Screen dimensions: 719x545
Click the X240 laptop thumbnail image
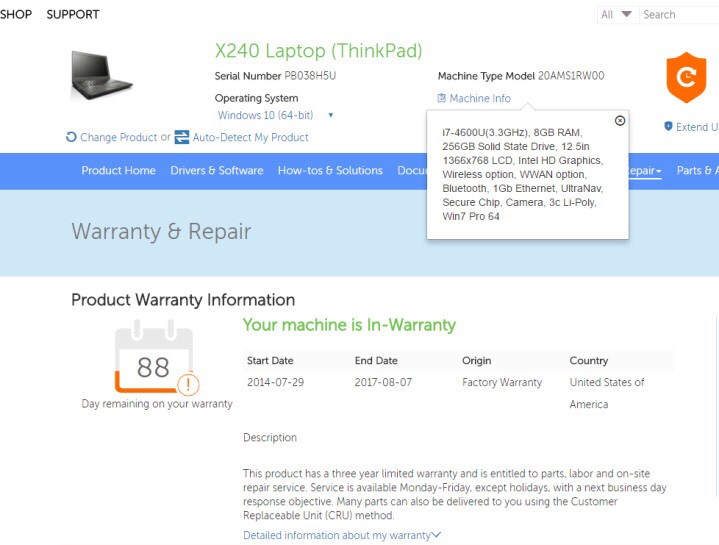coord(101,74)
